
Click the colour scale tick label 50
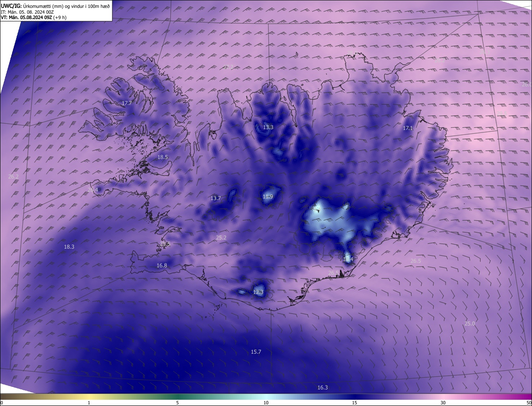pyautogui.click(x=528, y=403)
